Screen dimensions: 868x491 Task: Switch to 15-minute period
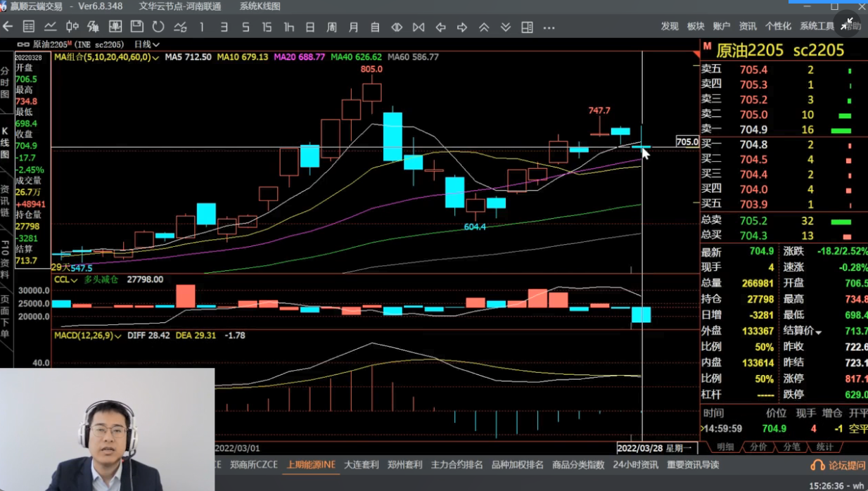(x=267, y=27)
